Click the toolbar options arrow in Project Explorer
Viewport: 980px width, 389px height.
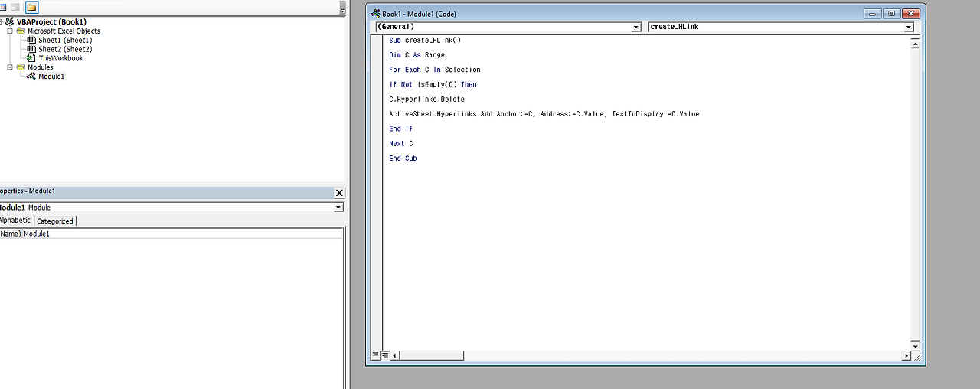[342, 8]
